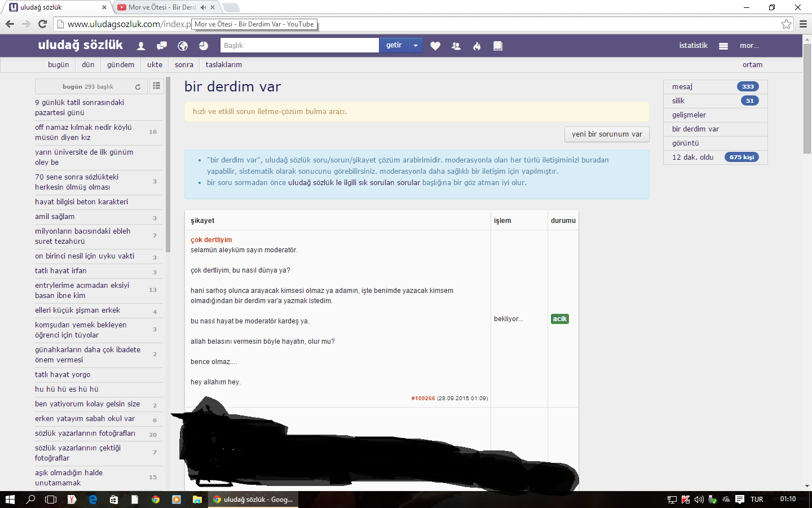Viewport: 812px width, 508px height.
Task: Click the list view icon beside refresh
Action: [x=157, y=86]
